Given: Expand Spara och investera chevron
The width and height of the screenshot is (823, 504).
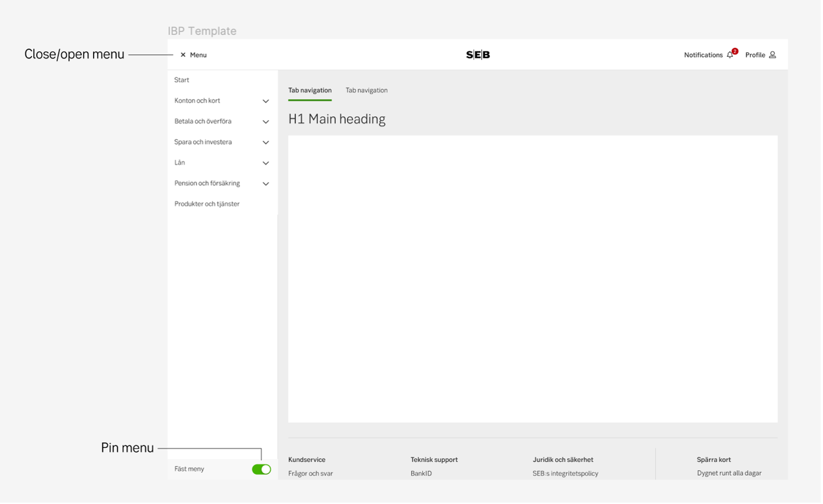Looking at the screenshot, I should tap(266, 143).
